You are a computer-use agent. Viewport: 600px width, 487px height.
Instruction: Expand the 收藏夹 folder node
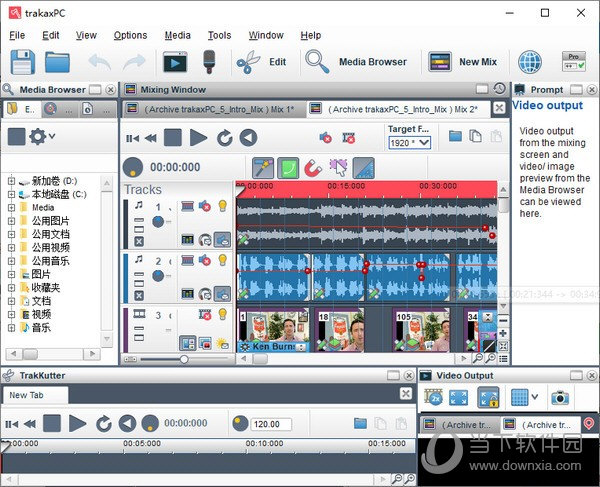click(11, 288)
